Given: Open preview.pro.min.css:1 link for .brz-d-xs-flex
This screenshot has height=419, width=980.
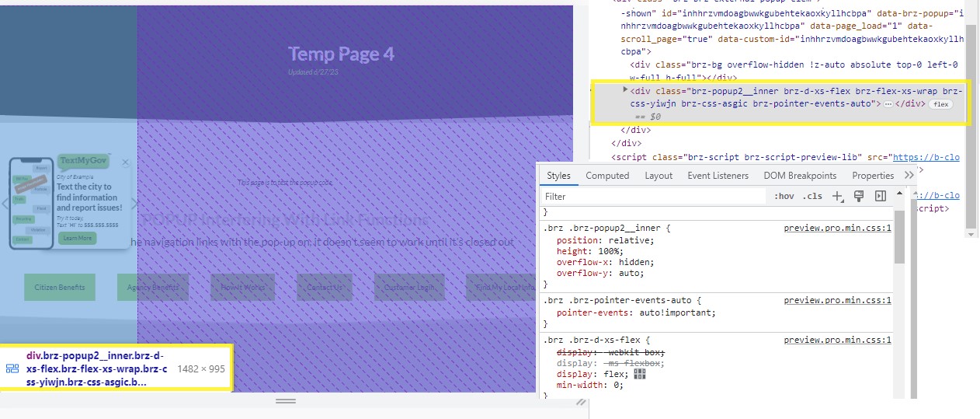Looking at the screenshot, I should point(838,340).
